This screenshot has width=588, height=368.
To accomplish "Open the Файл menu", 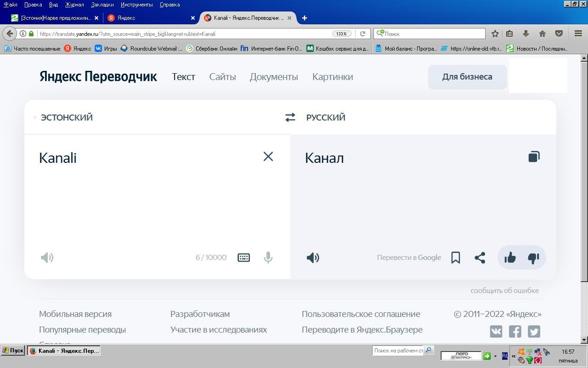I will [x=11, y=5].
